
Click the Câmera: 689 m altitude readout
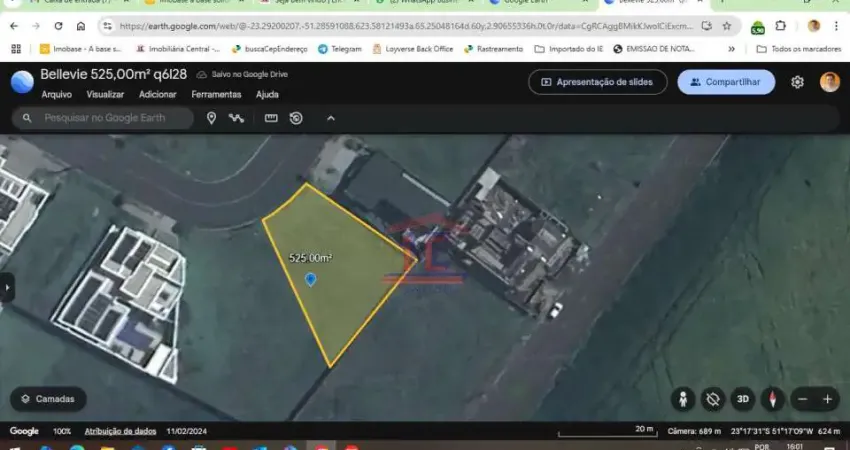pos(694,432)
